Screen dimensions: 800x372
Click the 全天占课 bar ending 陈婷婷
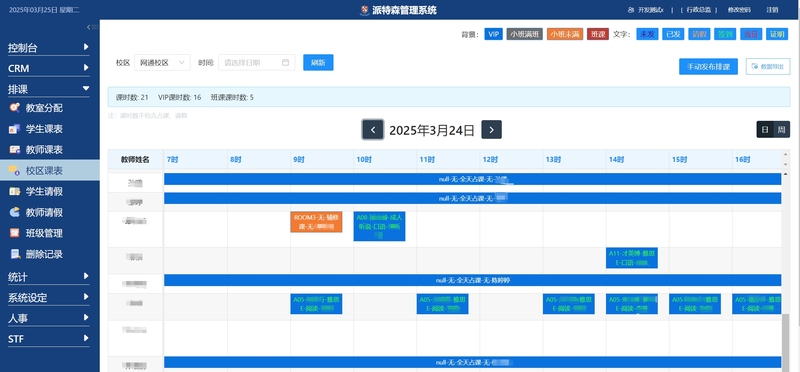pos(472,280)
